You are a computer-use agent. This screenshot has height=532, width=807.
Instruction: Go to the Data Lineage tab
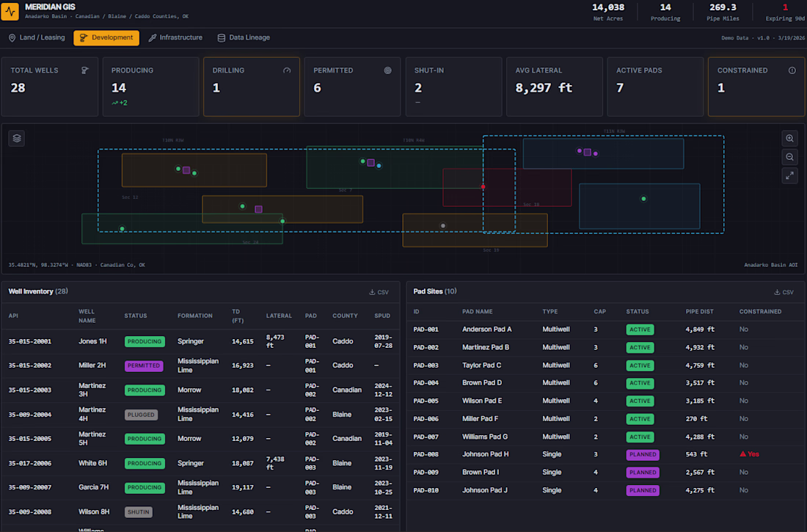pyautogui.click(x=244, y=37)
